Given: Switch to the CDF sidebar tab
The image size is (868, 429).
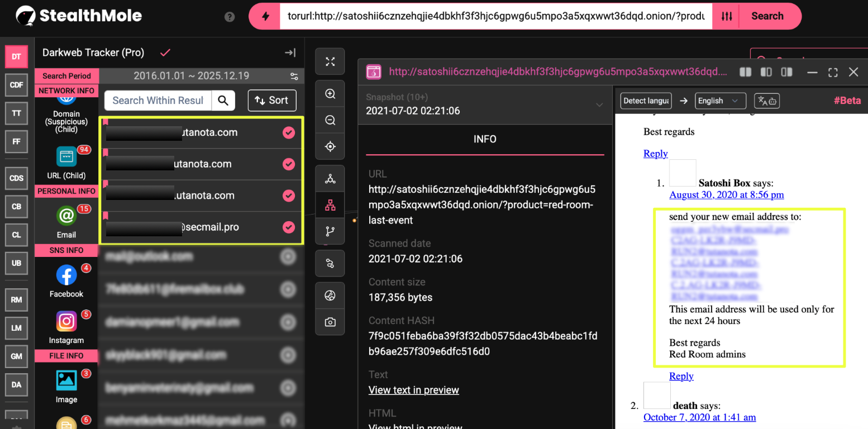Looking at the screenshot, I should click(16, 85).
